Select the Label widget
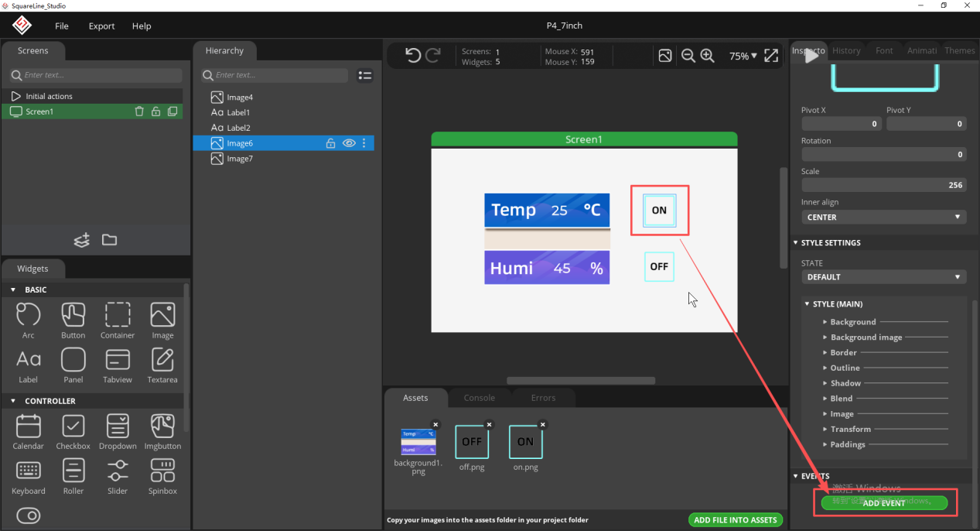The image size is (980, 531). [29, 365]
